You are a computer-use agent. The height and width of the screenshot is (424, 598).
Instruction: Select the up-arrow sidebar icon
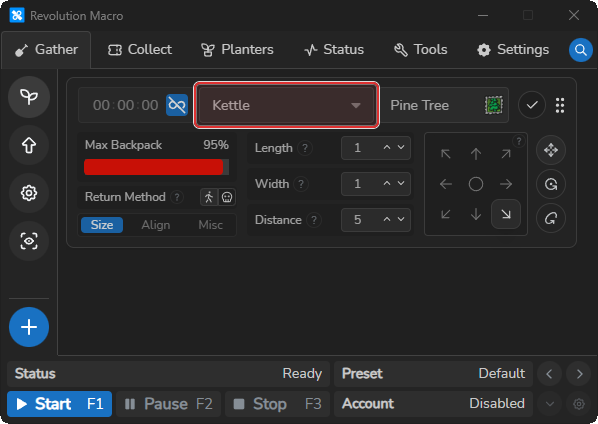[x=29, y=145]
